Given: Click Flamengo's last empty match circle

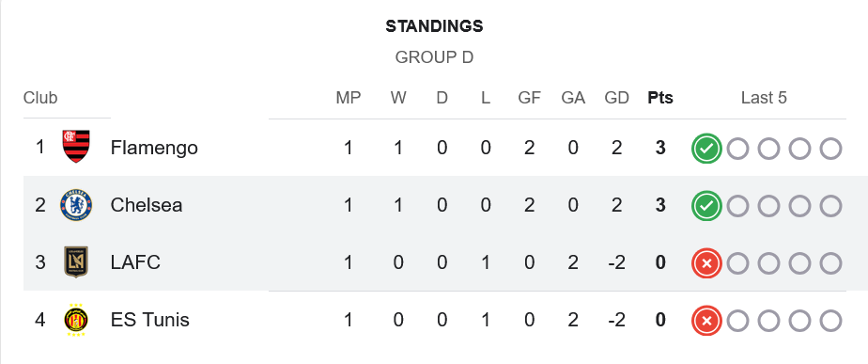Looking at the screenshot, I should coord(830,149).
